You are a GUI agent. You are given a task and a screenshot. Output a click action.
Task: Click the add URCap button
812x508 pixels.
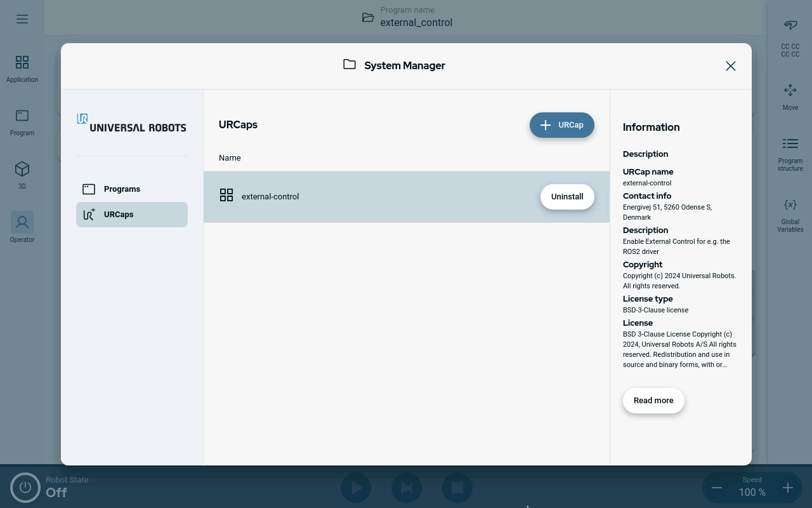point(562,125)
